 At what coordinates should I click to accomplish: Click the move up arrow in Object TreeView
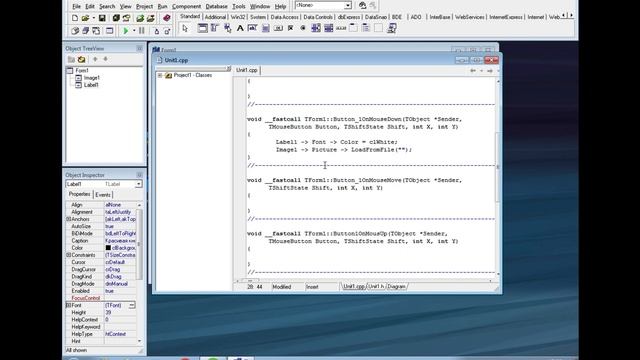(x=95, y=59)
